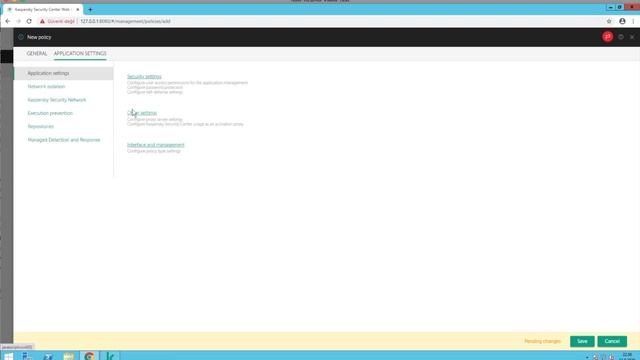Click the address bar URL
The width and height of the screenshot is (640, 360).
pos(125,21)
